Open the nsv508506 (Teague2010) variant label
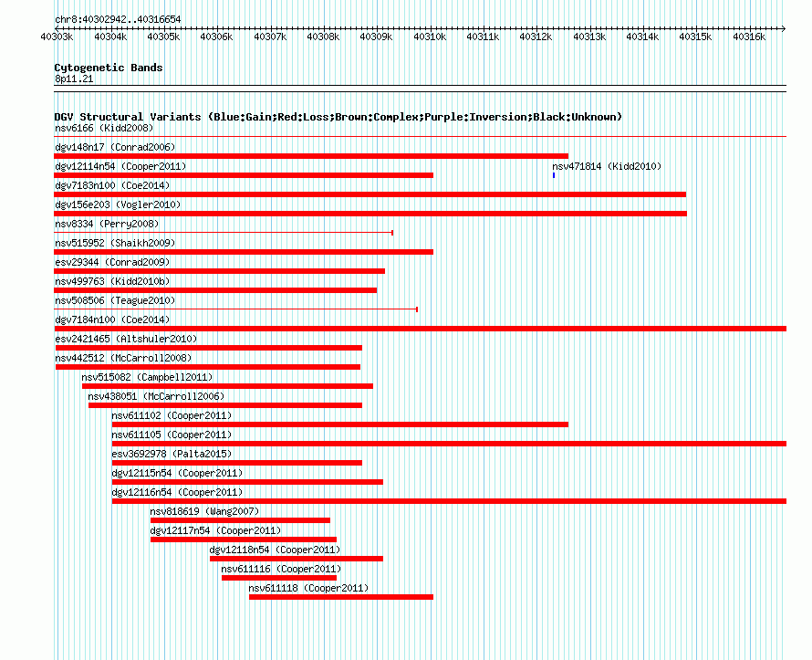 115,300
